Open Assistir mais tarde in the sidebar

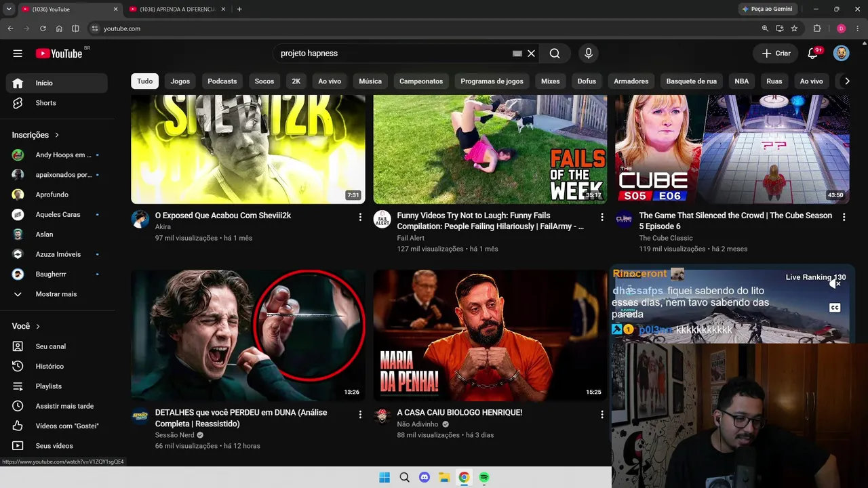pos(56,406)
